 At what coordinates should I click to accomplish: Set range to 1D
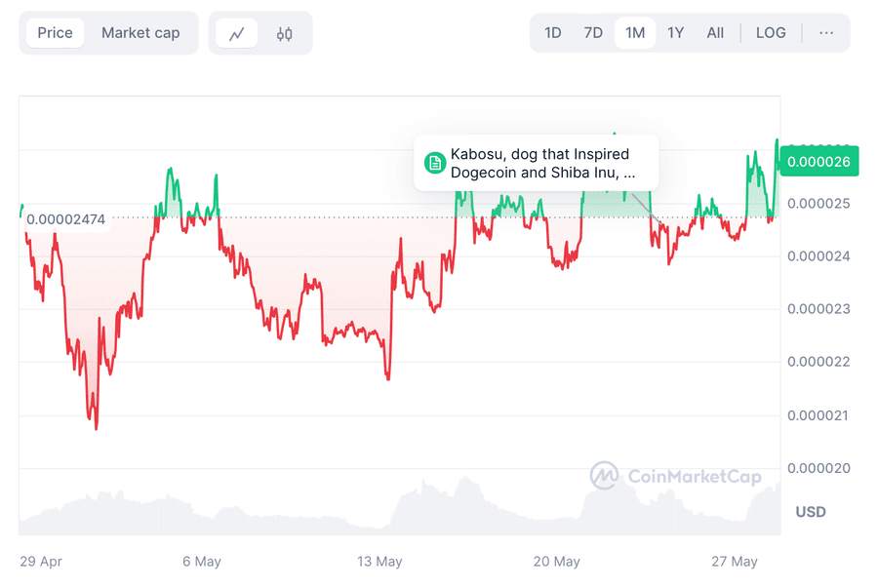[552, 33]
